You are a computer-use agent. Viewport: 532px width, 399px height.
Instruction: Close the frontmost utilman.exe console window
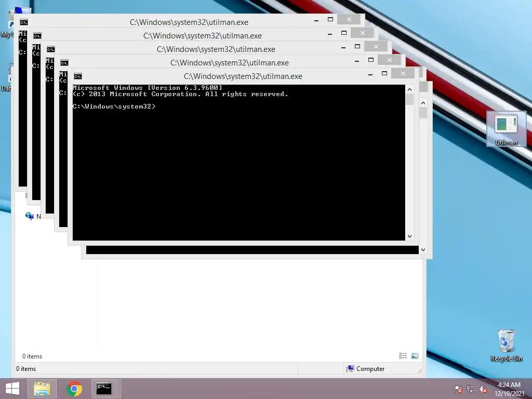[x=403, y=73]
